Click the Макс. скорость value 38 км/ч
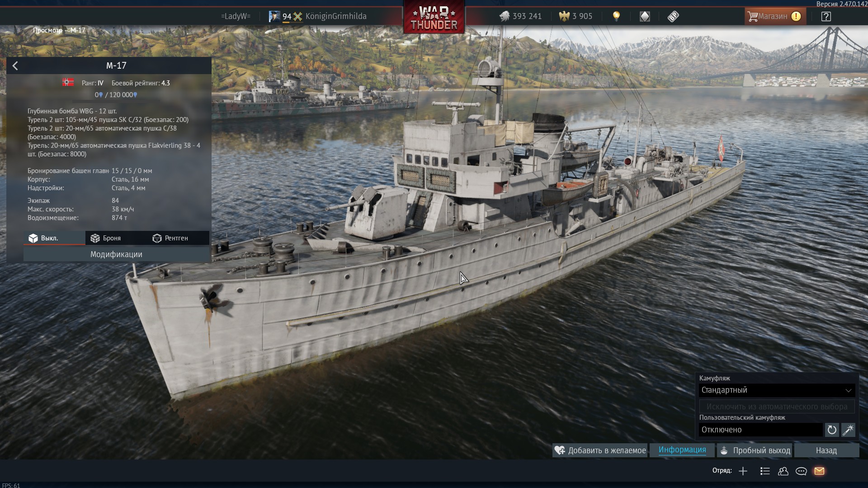The width and height of the screenshot is (868, 488). click(x=123, y=209)
